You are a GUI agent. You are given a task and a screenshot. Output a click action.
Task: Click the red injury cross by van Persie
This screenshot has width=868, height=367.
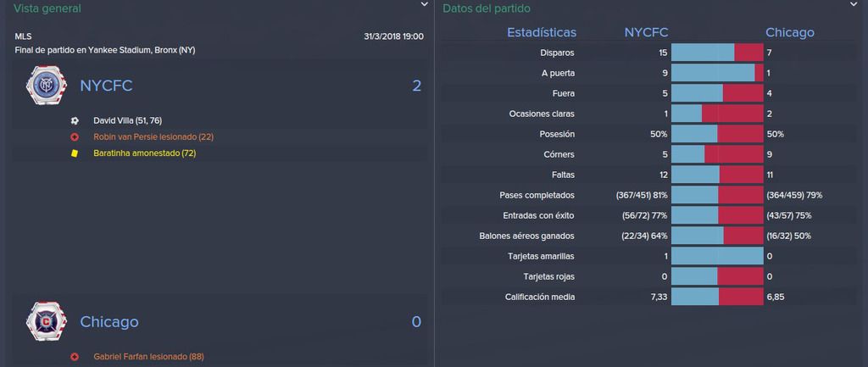click(75, 136)
